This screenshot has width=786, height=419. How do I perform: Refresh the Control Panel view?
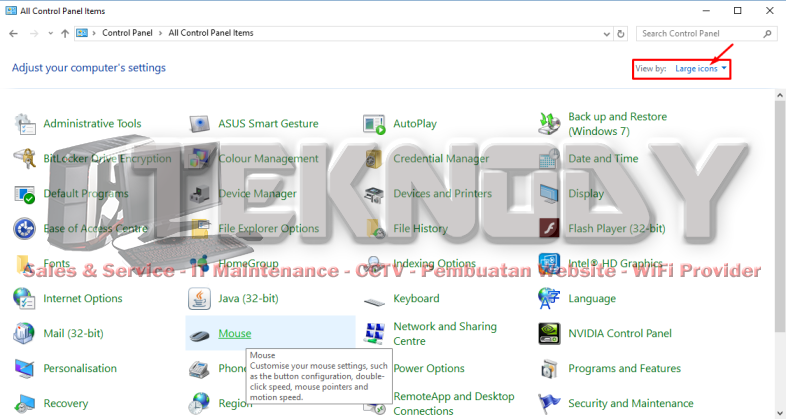point(621,34)
